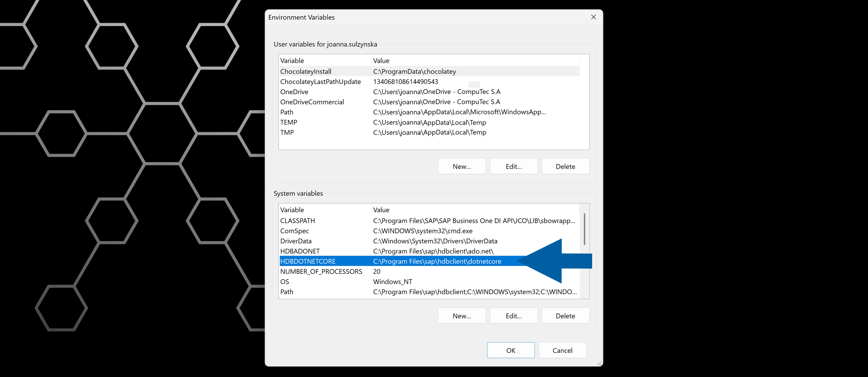Screen dimensions: 868x377
Task: Select the NUMBER_OF_PROCESSORS variable row
Action: 321,271
